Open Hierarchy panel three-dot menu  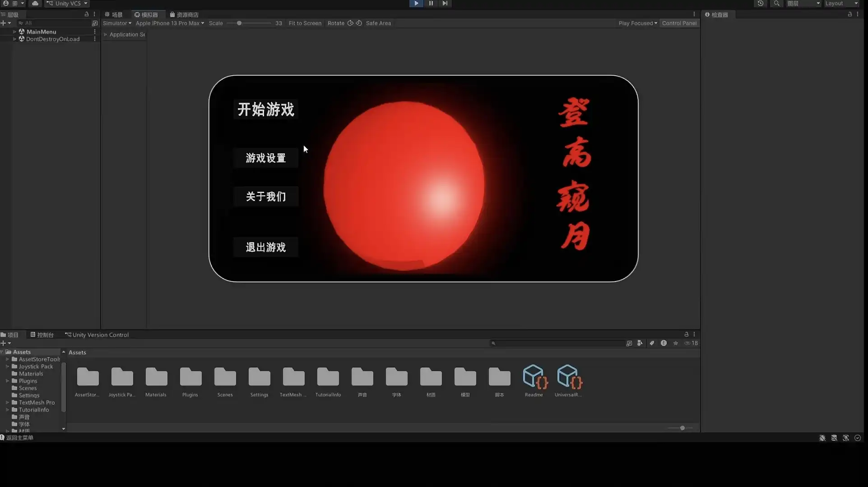click(x=94, y=14)
